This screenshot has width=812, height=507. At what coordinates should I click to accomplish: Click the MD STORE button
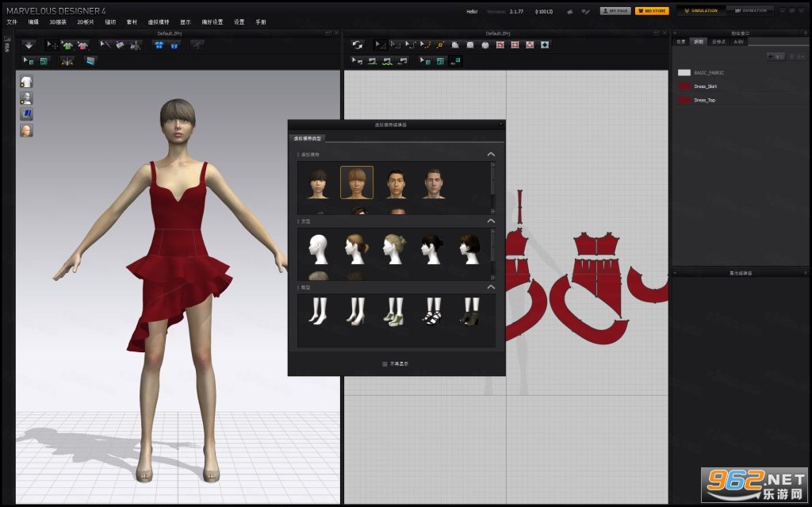pyautogui.click(x=652, y=10)
